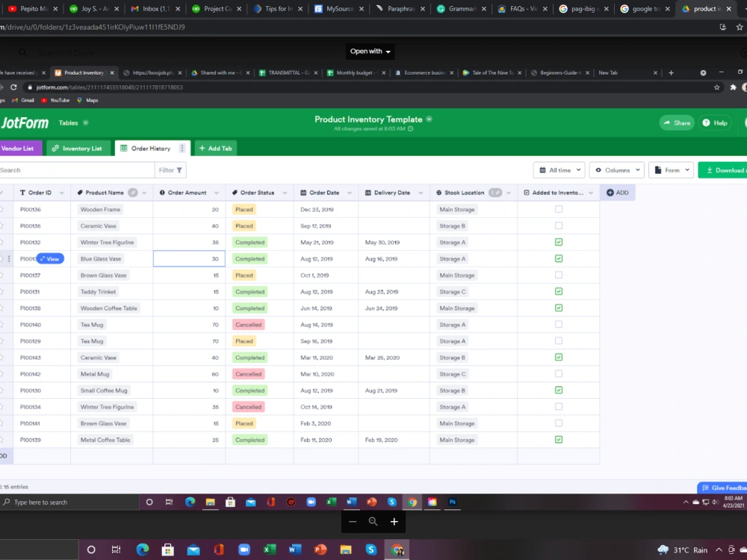
Task: Open the Maps bookmark
Action: click(x=87, y=100)
